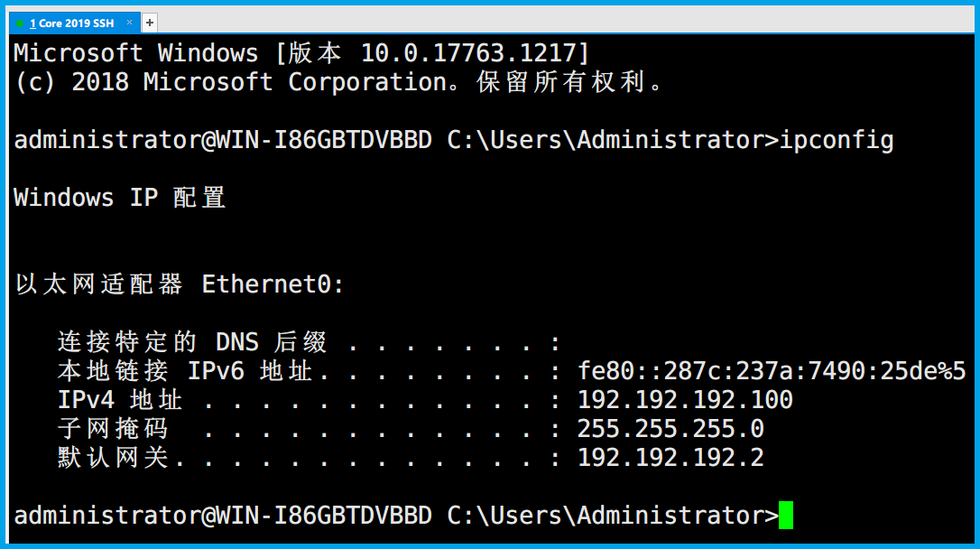Screen dimensions: 980x549
Task: Click the 子网掩码 label
Action: click(x=113, y=429)
